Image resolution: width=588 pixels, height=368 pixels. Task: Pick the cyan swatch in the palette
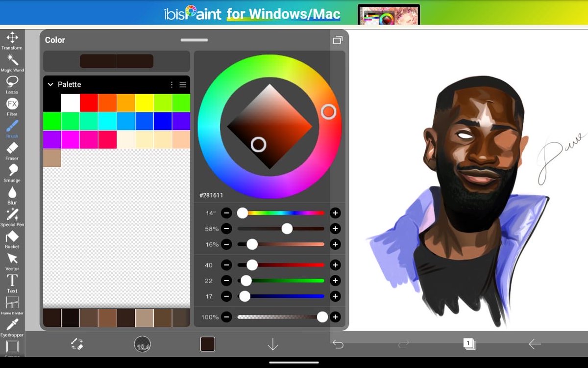(x=107, y=121)
